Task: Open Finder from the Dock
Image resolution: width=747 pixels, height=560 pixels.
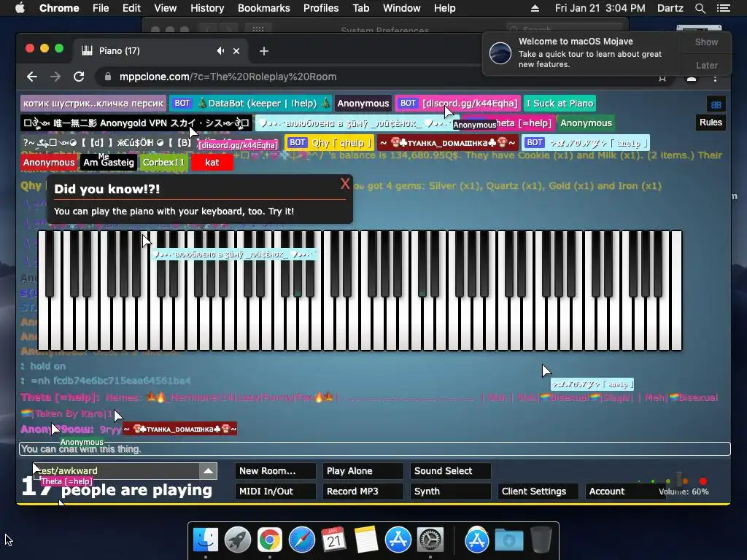Action: (x=206, y=540)
